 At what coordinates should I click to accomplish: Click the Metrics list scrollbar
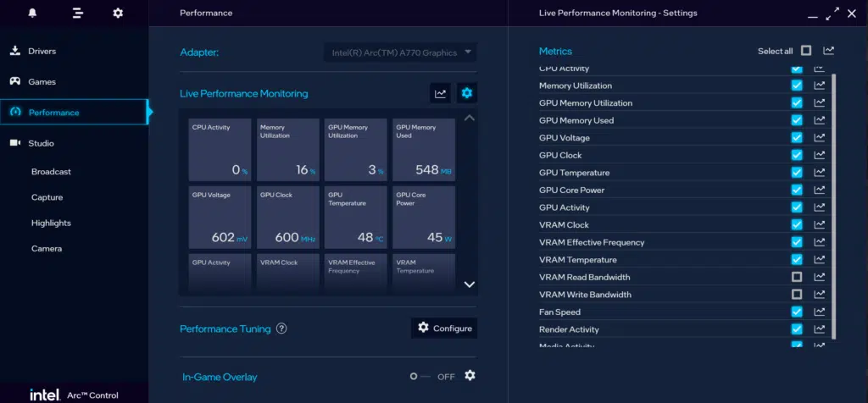click(x=834, y=207)
